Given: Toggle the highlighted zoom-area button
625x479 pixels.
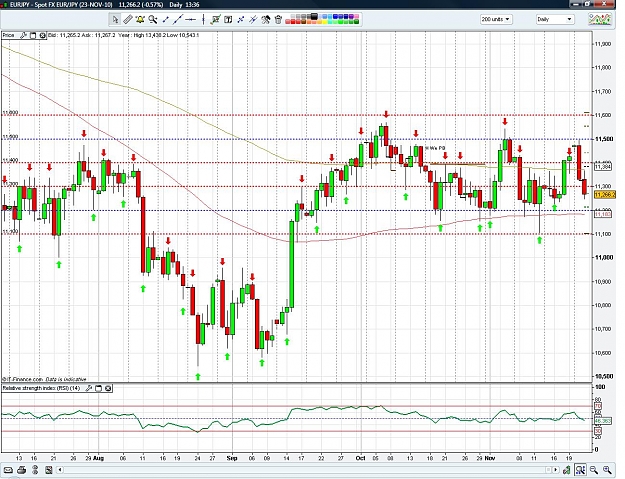Looking at the screenshot, I should [580, 470].
